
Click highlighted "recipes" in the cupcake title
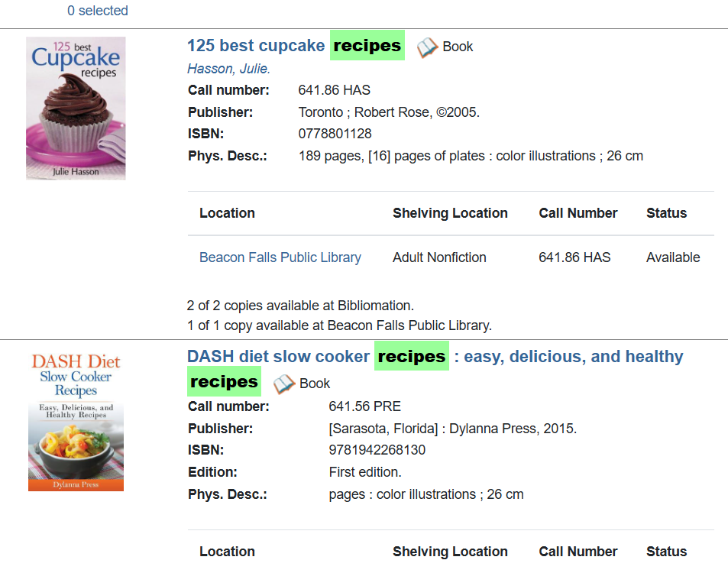pyautogui.click(x=367, y=46)
